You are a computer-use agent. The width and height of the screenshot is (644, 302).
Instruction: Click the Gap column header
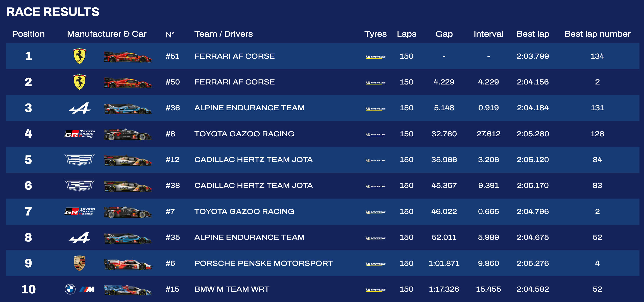444,34
